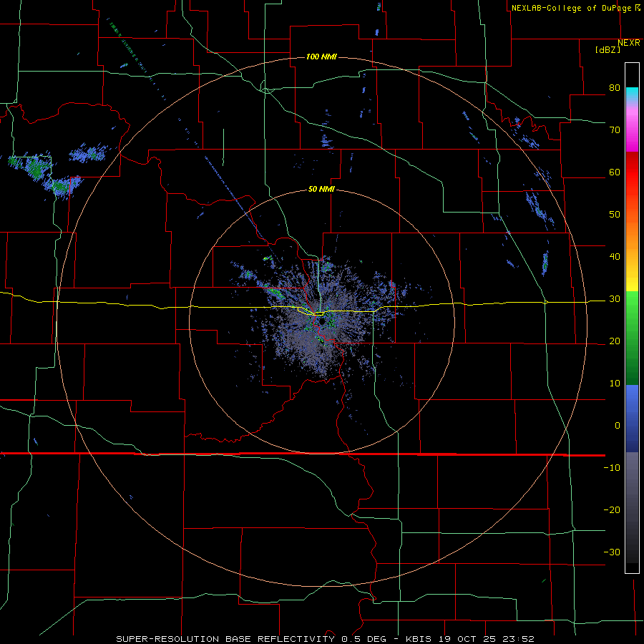
Task: Click the 50 value on color scale
Action: [615, 215]
